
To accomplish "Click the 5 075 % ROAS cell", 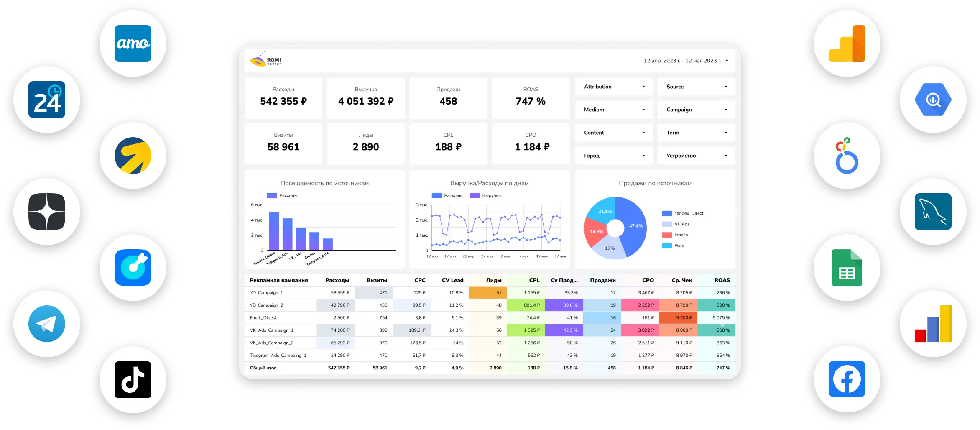I will pos(717,318).
